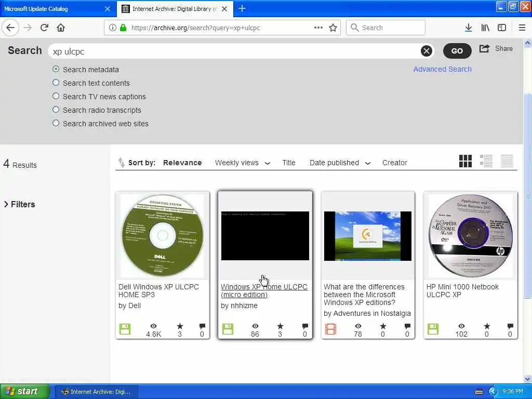This screenshot has width=532, height=399.
Task: Toggle the sidebar view icon
Action: (x=502, y=28)
